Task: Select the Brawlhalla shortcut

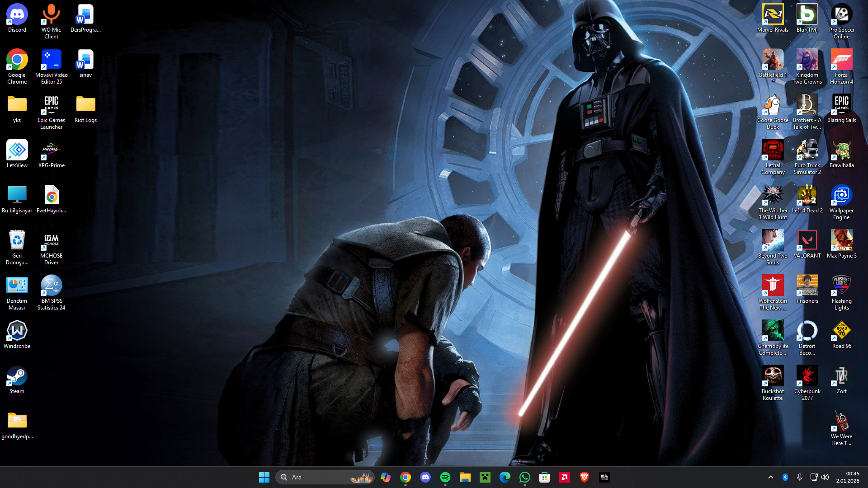Action: pyautogui.click(x=841, y=154)
